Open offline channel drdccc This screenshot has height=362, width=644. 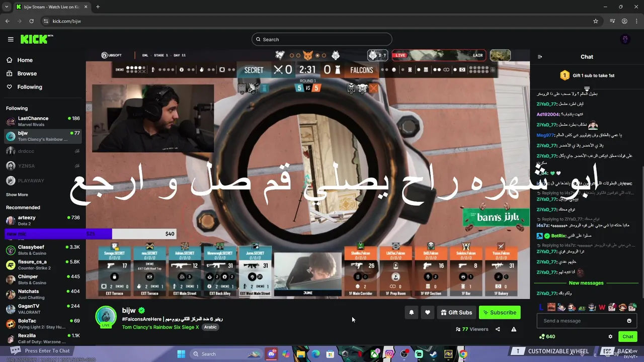pos(43,151)
